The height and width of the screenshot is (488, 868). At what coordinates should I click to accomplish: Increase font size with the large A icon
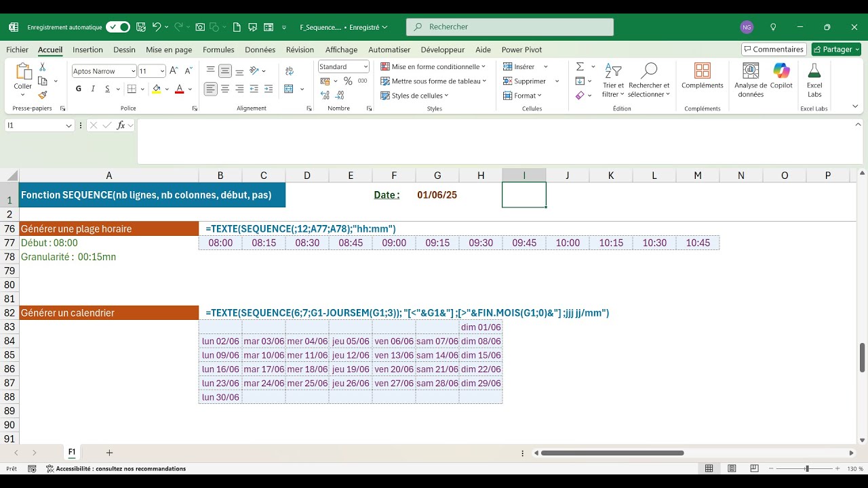(x=174, y=70)
